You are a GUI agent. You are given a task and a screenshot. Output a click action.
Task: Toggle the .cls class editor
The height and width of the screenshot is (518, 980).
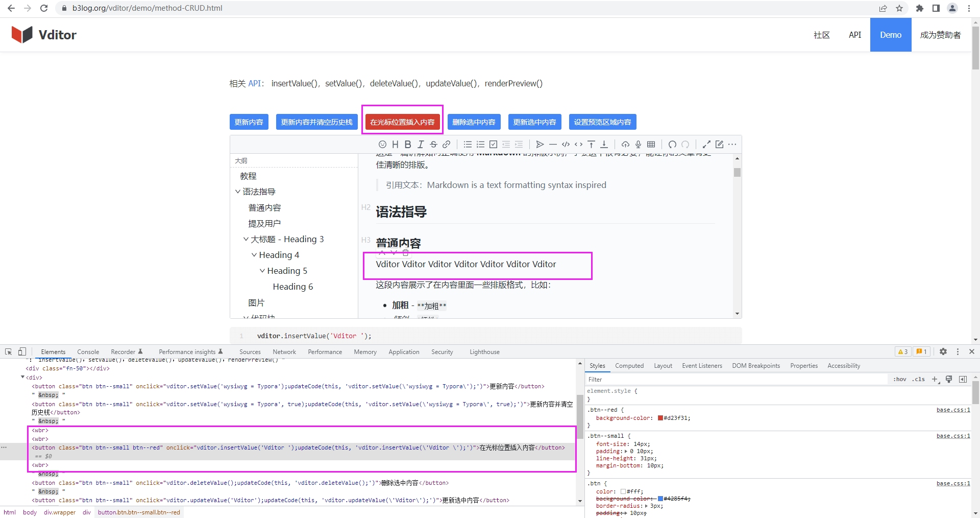pos(919,379)
